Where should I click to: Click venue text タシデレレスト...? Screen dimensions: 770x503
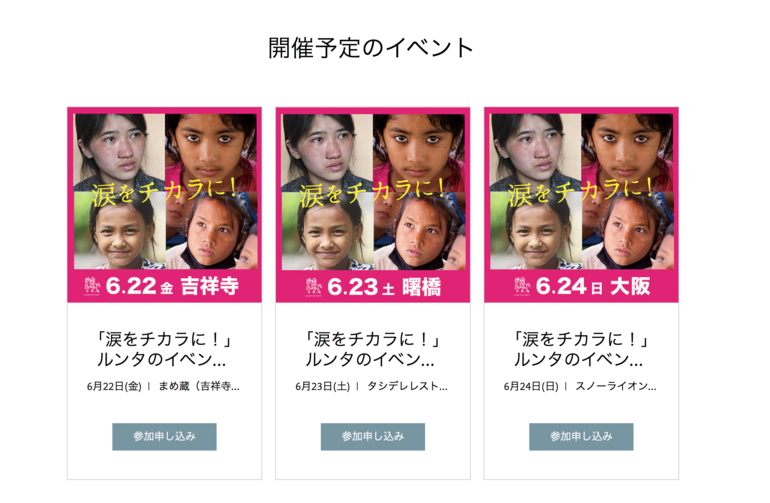(408, 387)
